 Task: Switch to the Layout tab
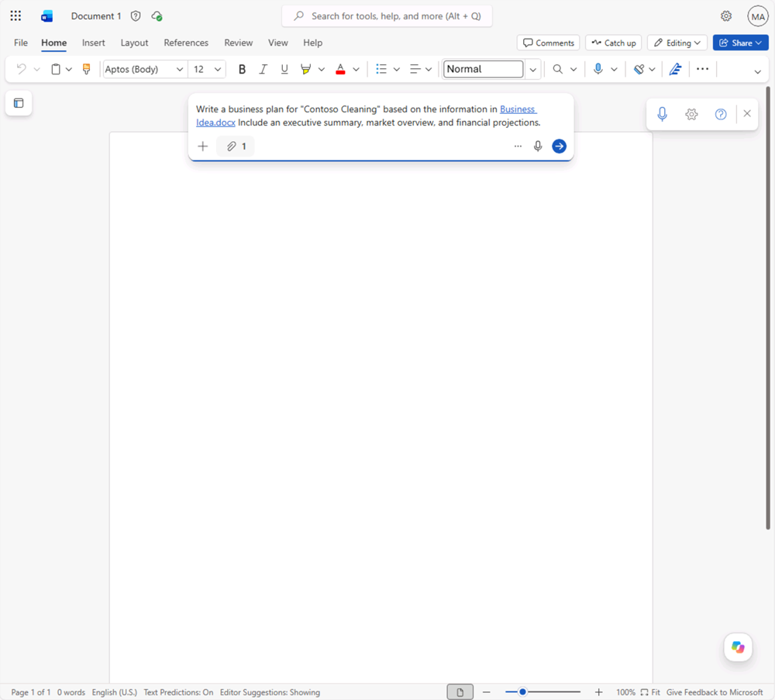(x=134, y=43)
